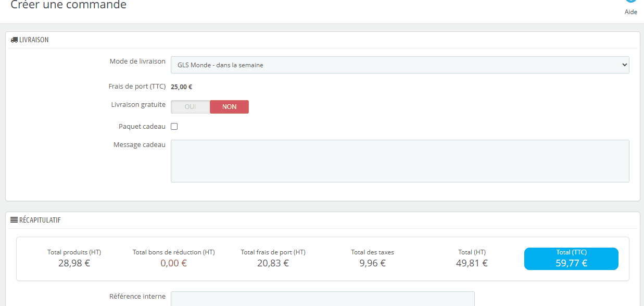This screenshot has height=306, width=644.
Task: Click the list icon beside RÉCAPITULATIF
Action: (14, 220)
